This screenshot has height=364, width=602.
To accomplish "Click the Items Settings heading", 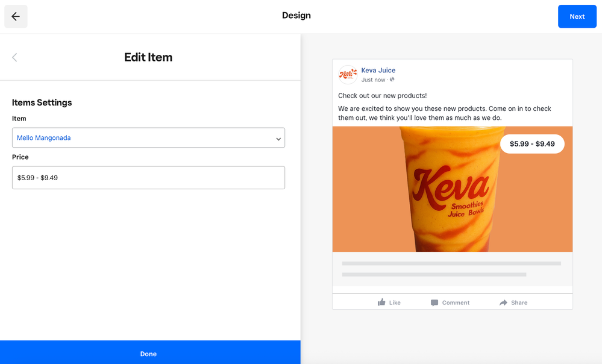I will [42, 102].
